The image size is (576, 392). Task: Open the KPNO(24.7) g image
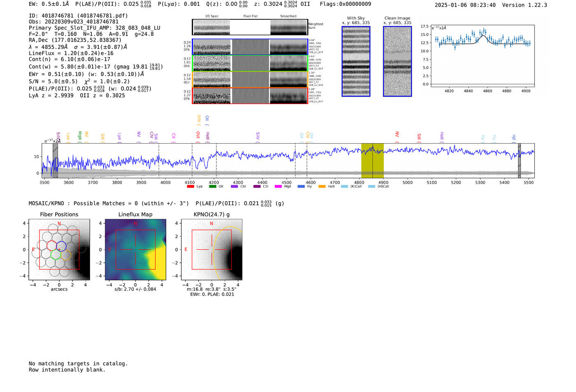point(211,250)
